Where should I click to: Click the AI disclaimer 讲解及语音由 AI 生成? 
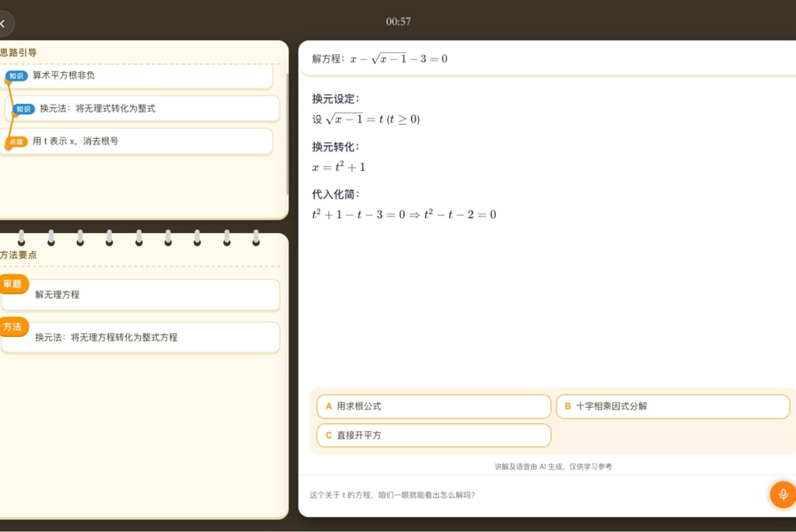[x=553, y=467]
